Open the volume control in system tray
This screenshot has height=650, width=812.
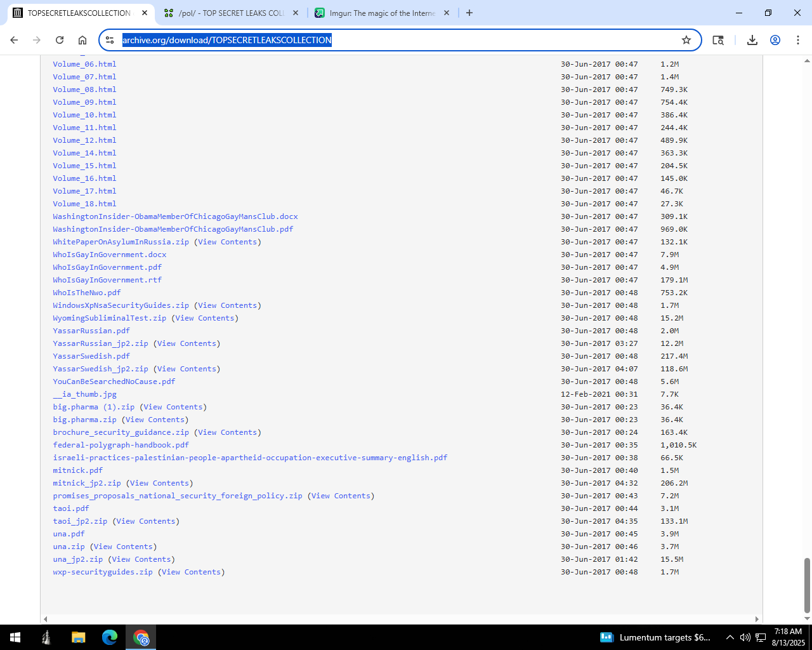click(745, 637)
